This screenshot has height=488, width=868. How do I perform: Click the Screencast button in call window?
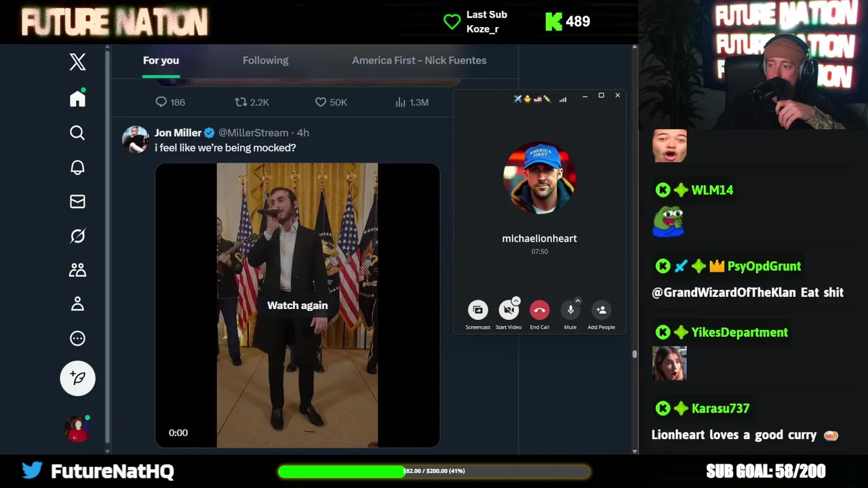click(477, 310)
